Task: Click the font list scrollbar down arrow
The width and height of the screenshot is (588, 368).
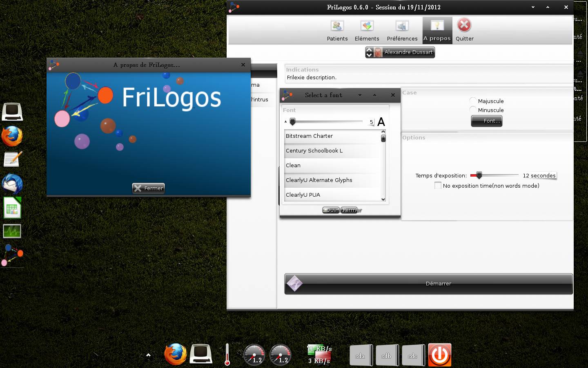Action: tap(383, 199)
